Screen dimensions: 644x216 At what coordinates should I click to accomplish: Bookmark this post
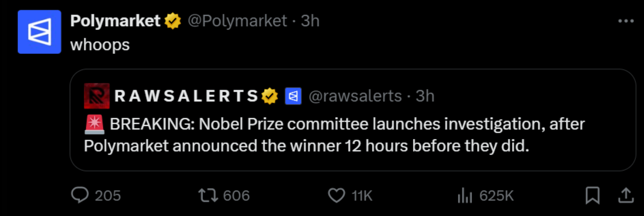coord(592,196)
